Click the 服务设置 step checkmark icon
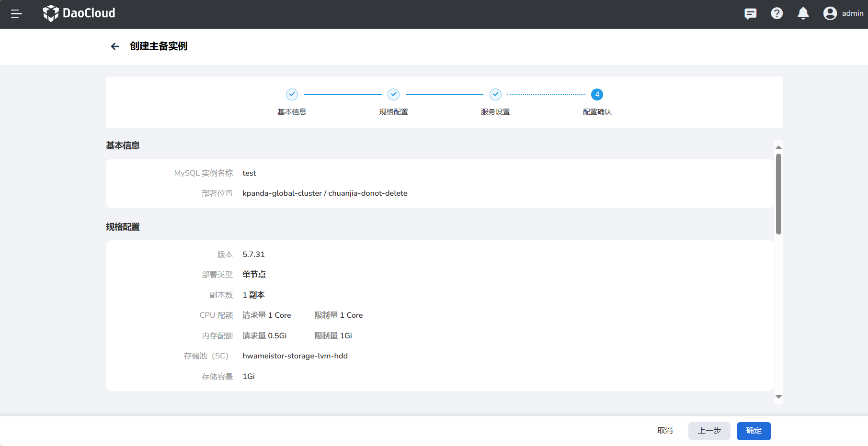 coord(495,94)
